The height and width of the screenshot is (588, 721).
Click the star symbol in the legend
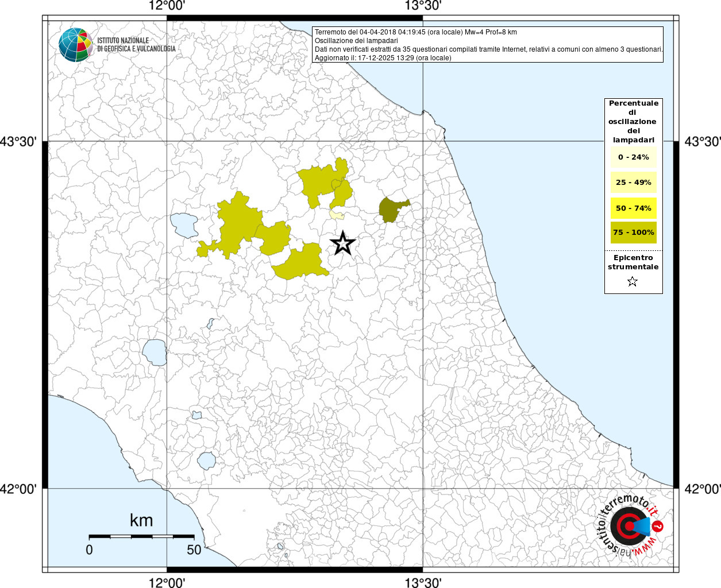633,281
